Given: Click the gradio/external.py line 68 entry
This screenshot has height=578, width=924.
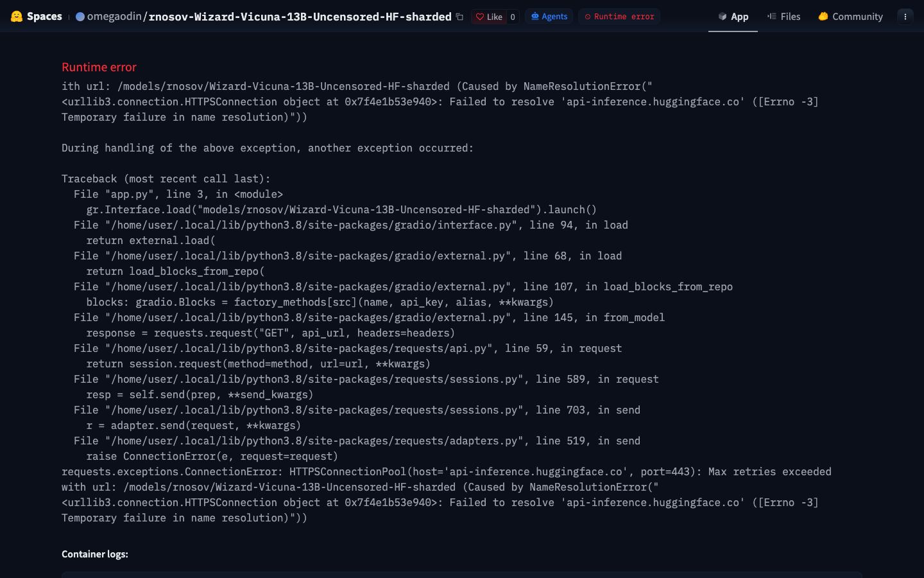Looking at the screenshot, I should click(x=348, y=256).
